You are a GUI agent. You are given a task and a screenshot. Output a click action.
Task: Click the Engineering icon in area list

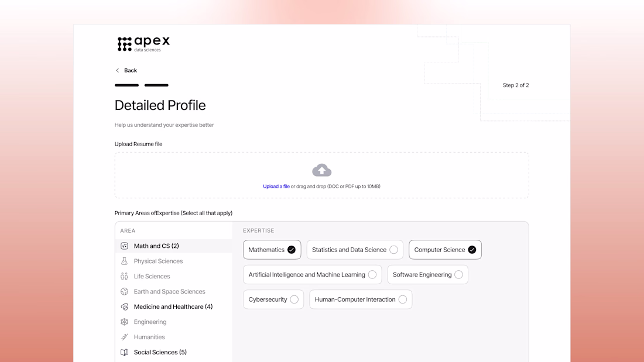tap(124, 322)
